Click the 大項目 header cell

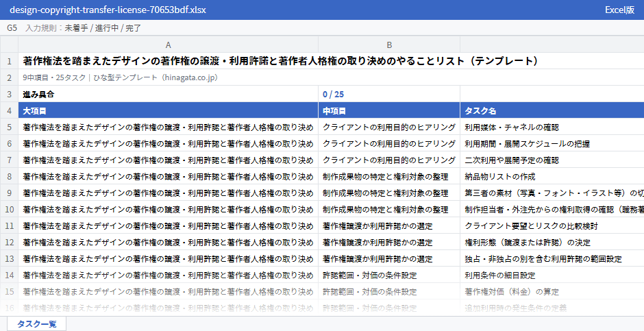pyautogui.click(x=168, y=111)
